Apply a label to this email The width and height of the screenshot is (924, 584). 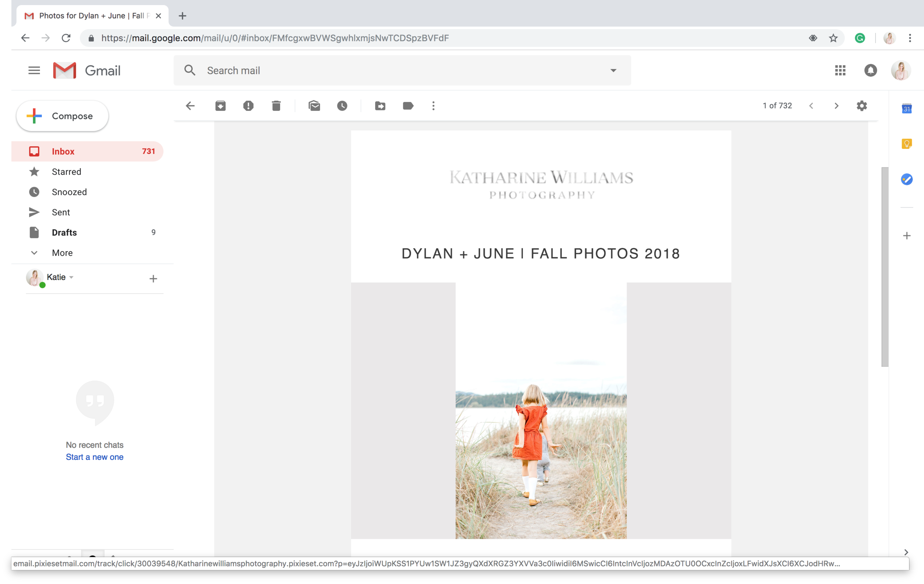point(408,106)
